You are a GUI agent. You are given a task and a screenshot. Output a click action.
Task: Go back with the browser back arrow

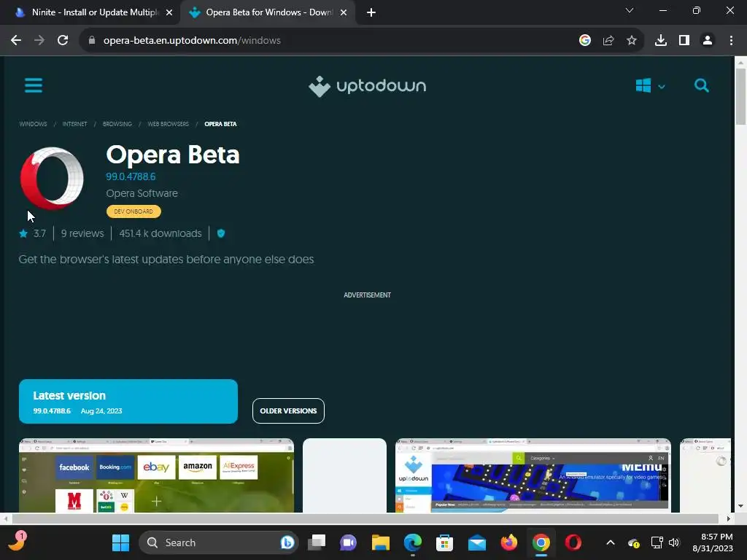(x=16, y=41)
